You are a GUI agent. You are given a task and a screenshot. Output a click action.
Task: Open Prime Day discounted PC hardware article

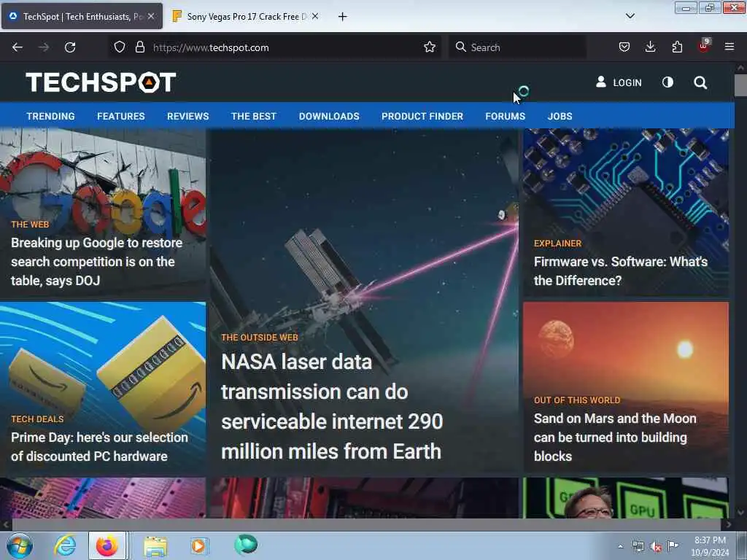pyautogui.click(x=99, y=447)
